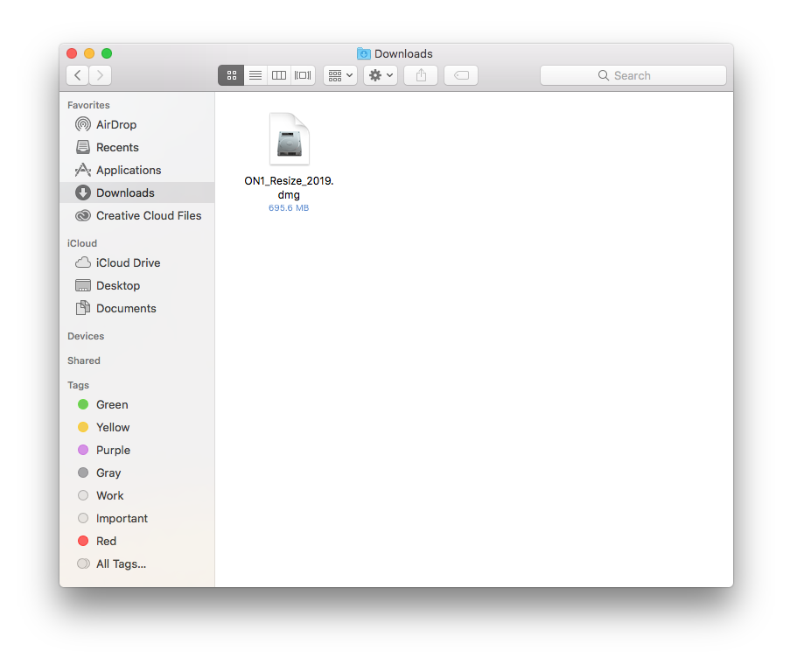Click the Tags sidebar heading

point(78,385)
